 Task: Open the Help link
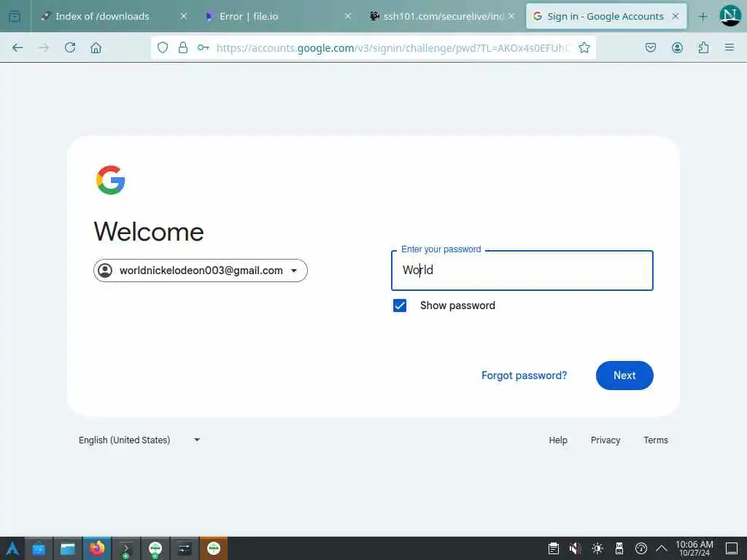tap(558, 440)
